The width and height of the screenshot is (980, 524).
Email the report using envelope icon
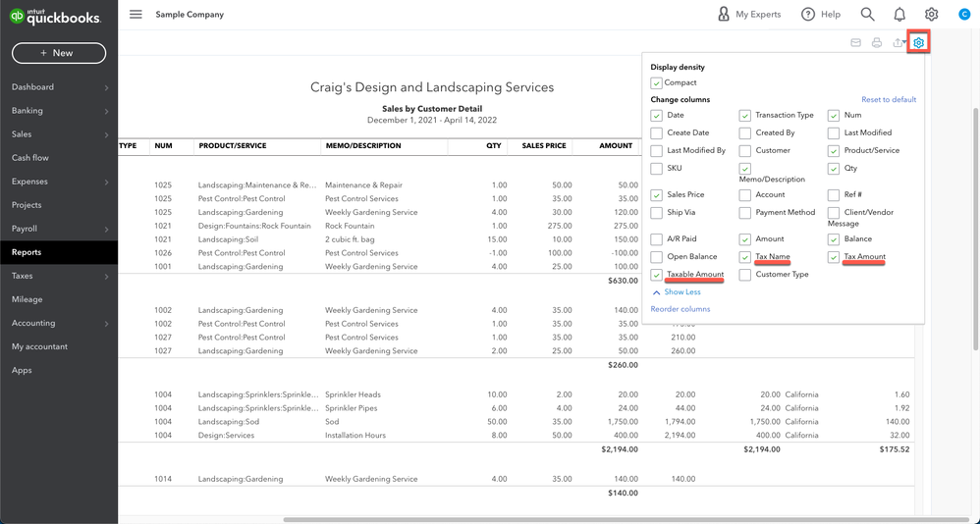[856, 42]
